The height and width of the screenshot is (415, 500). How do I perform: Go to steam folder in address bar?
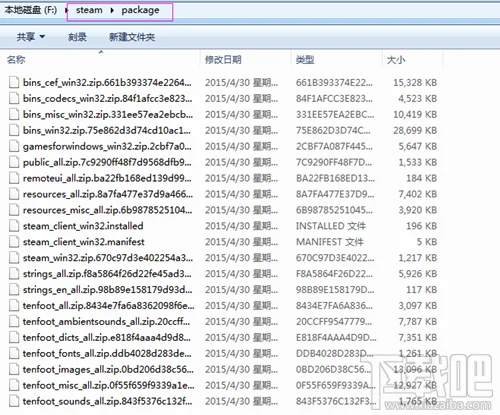pos(89,10)
